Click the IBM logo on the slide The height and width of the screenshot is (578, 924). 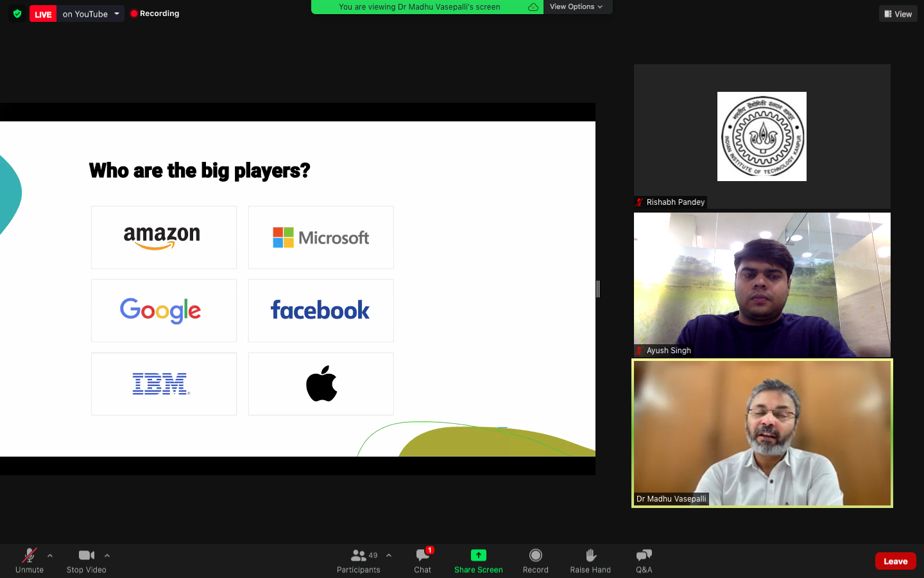[161, 383]
